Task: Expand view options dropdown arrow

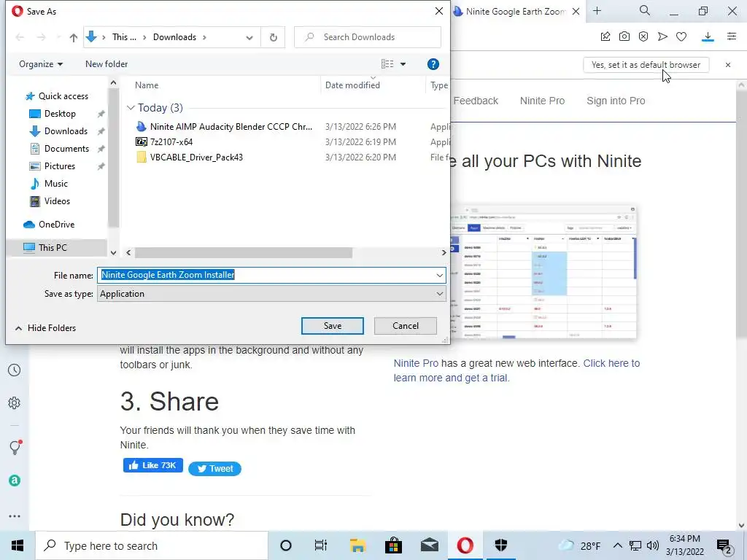Action: [403, 64]
